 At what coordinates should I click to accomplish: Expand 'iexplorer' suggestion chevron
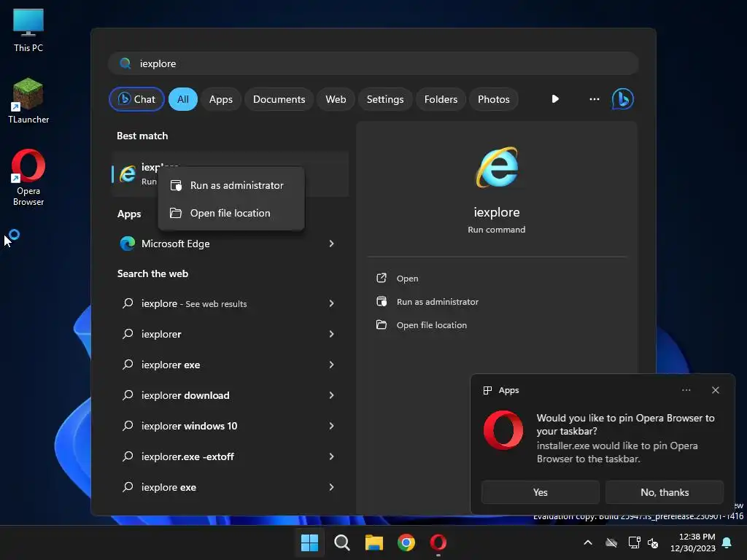[331, 334]
